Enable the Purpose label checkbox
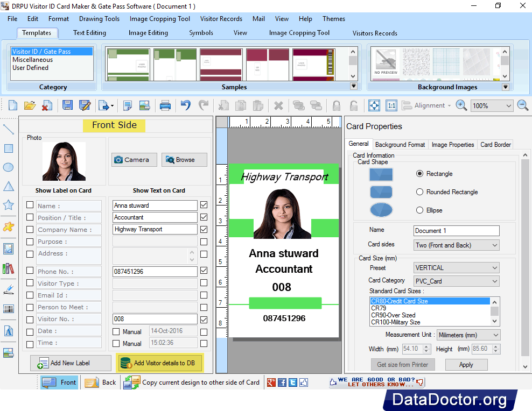 (x=30, y=242)
